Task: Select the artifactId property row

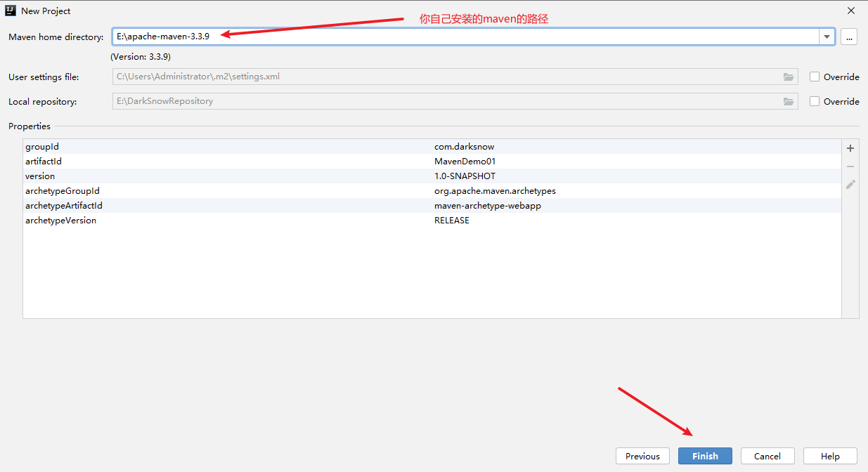Action: click(432, 162)
